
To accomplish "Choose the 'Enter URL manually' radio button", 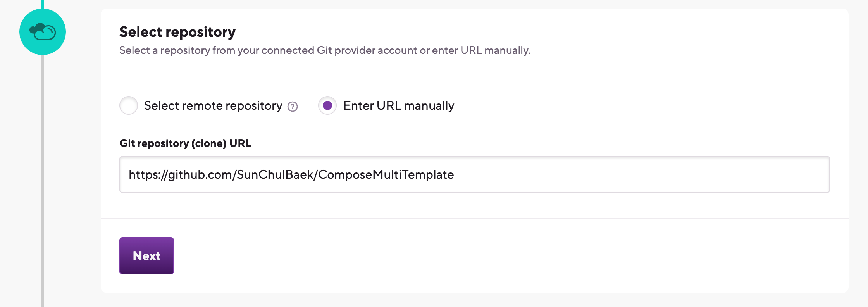I will (x=327, y=105).
